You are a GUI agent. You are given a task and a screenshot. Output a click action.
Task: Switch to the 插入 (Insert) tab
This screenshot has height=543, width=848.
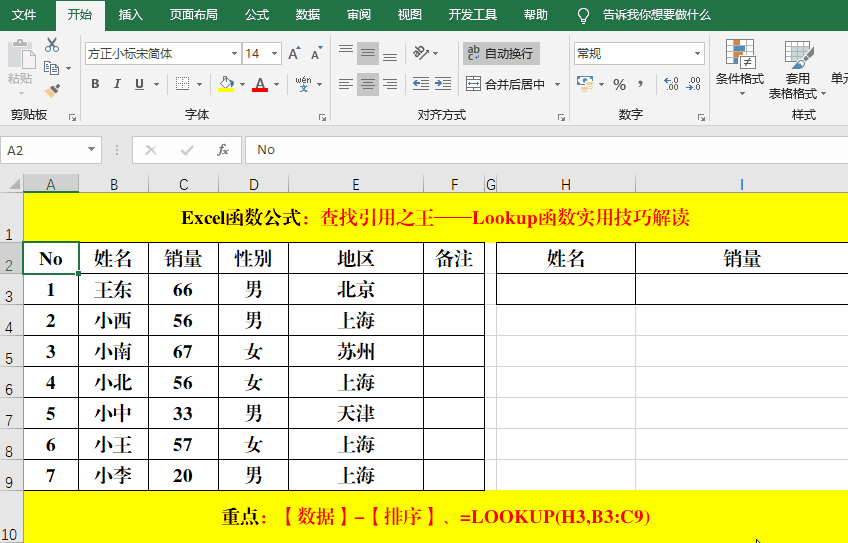[130, 15]
